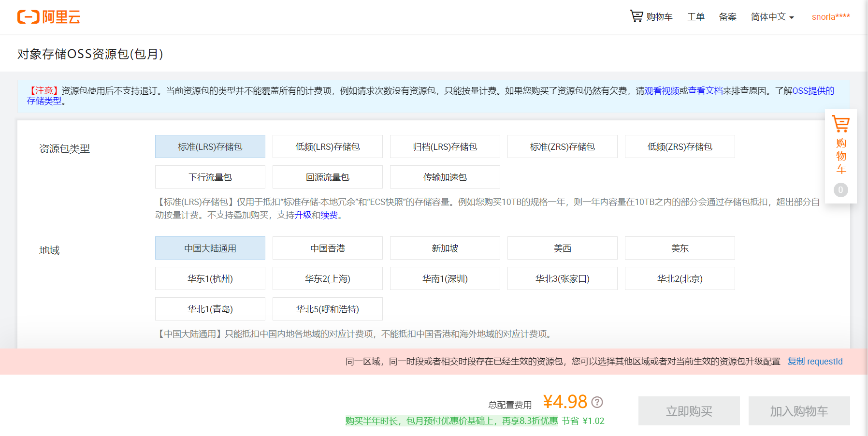Click the 总配置费用 label

(x=510, y=405)
